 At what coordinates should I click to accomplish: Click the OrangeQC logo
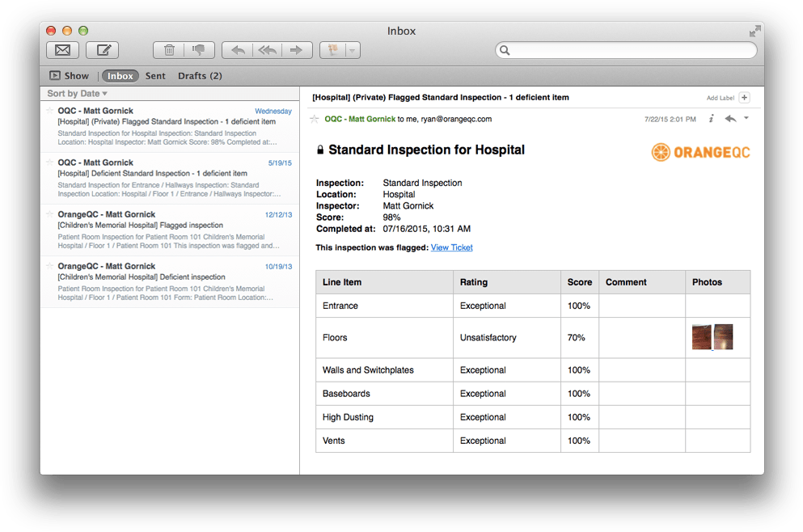pos(700,152)
